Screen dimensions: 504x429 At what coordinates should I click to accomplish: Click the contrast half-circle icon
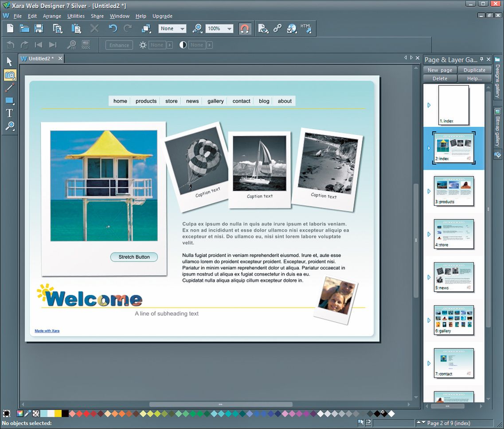tap(183, 45)
